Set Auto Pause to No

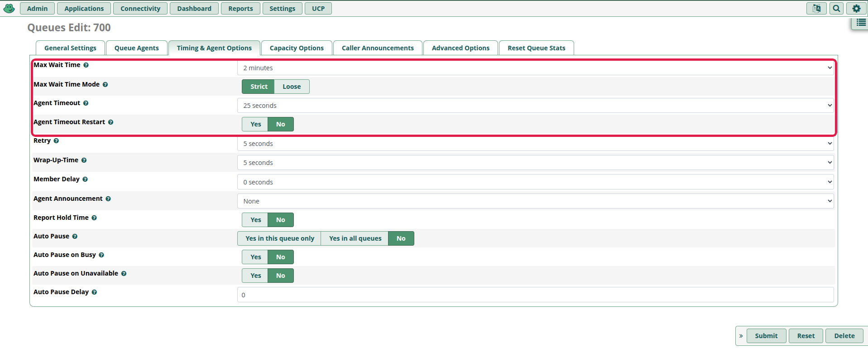coord(401,238)
